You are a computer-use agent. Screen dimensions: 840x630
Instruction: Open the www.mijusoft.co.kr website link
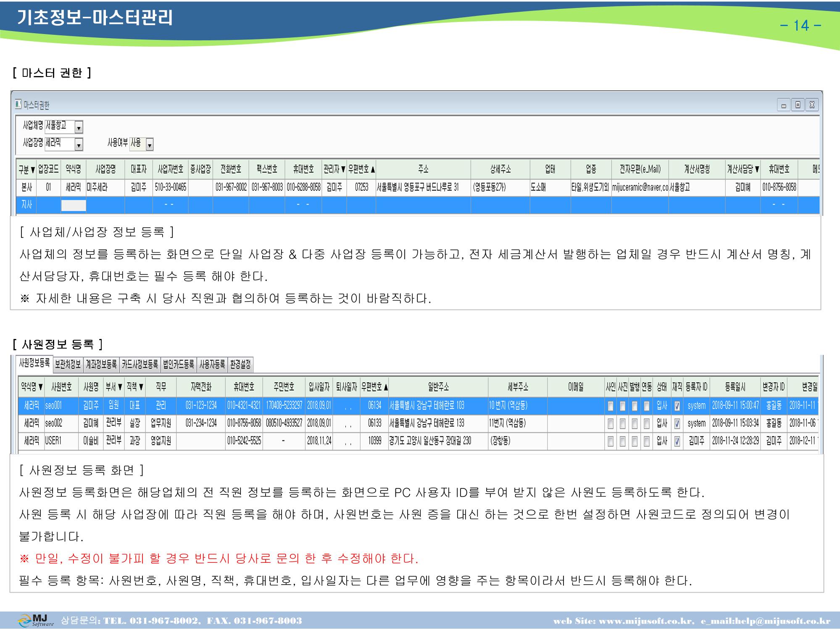tap(645, 621)
